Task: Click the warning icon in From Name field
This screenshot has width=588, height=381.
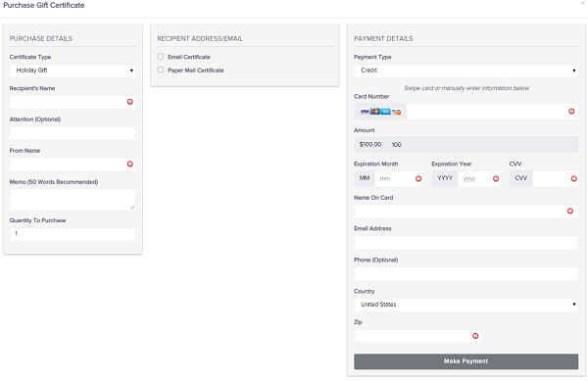Action: coord(130,165)
